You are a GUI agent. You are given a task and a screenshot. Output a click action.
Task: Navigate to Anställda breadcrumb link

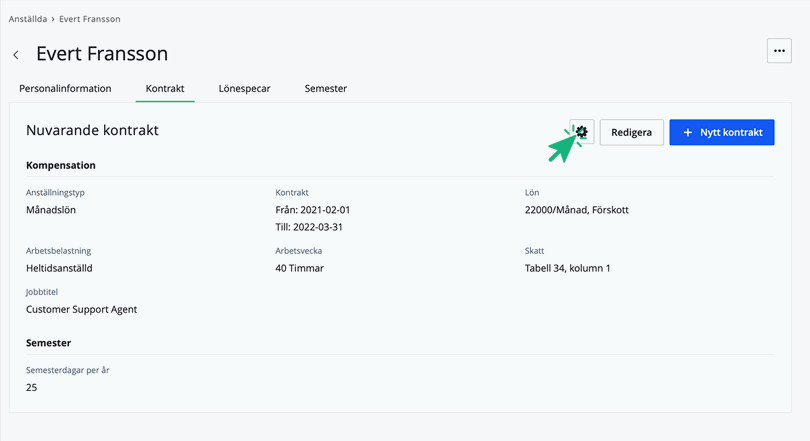(28, 19)
